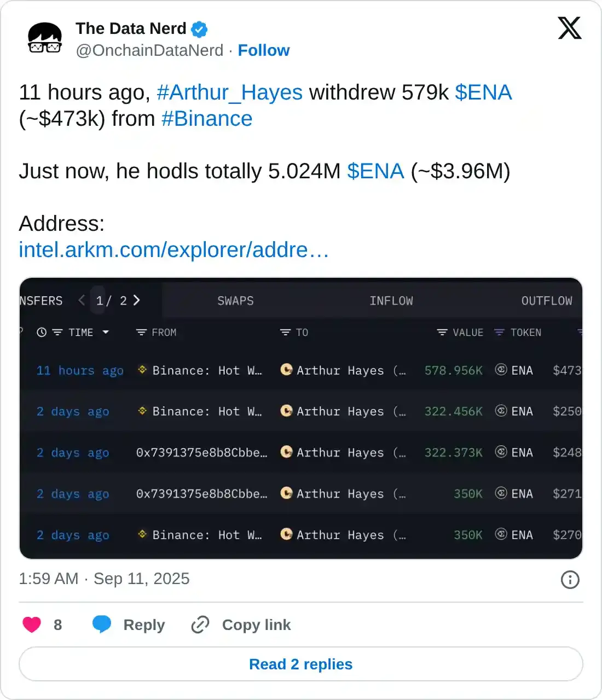Click the #Arthur_Hayes hashtag
This screenshot has height=700, width=602.
pyautogui.click(x=229, y=92)
